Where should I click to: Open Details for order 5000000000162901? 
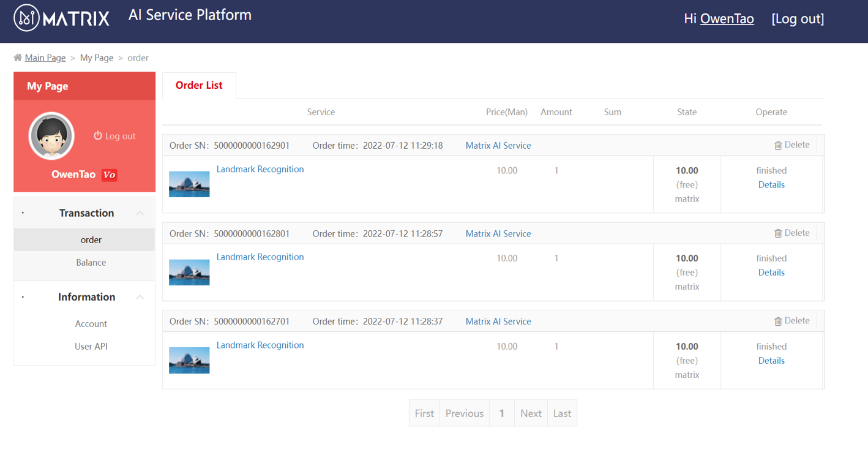[771, 184]
